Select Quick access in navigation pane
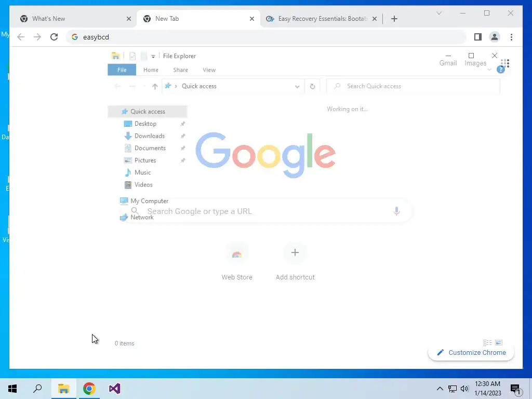 [148, 111]
